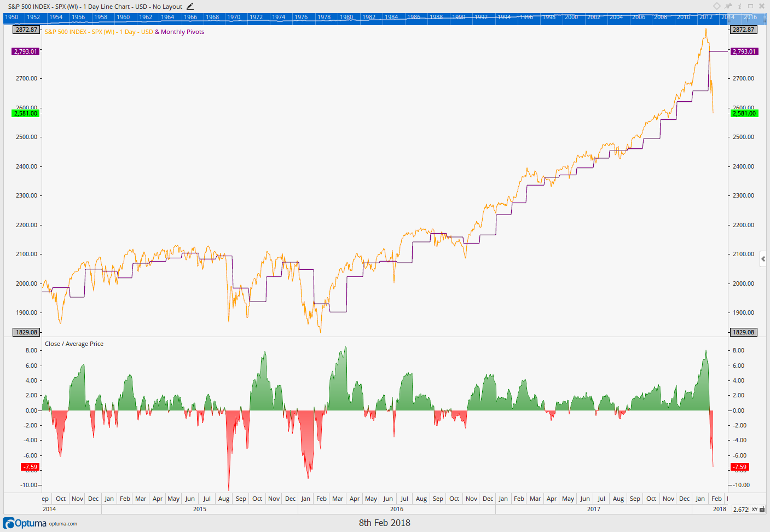Click the 2015 year label on bottom date axis

pyautogui.click(x=200, y=509)
